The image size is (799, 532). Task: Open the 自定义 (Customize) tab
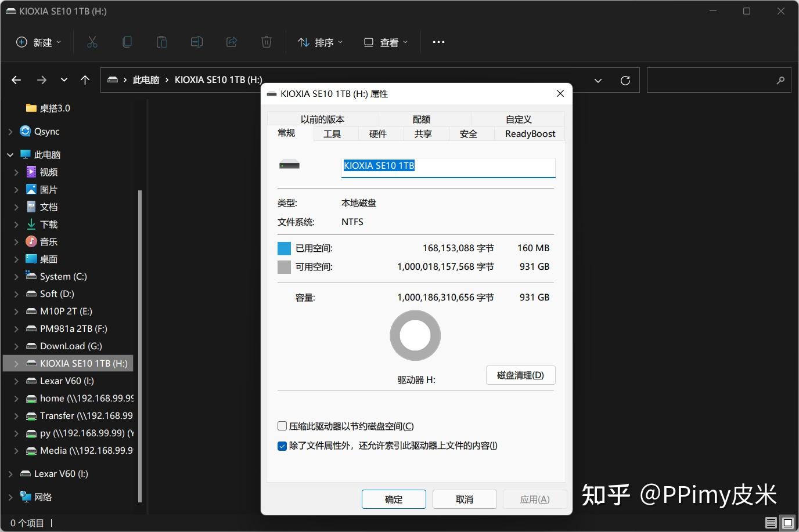point(519,119)
